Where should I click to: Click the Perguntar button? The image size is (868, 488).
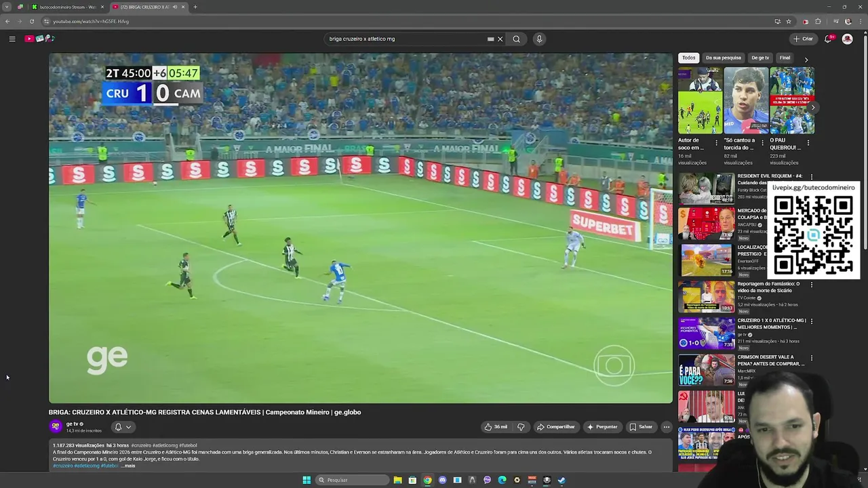602,427
